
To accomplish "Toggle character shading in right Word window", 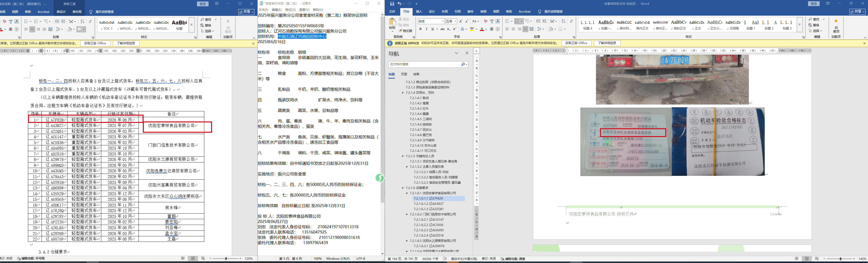I will 492,29.
